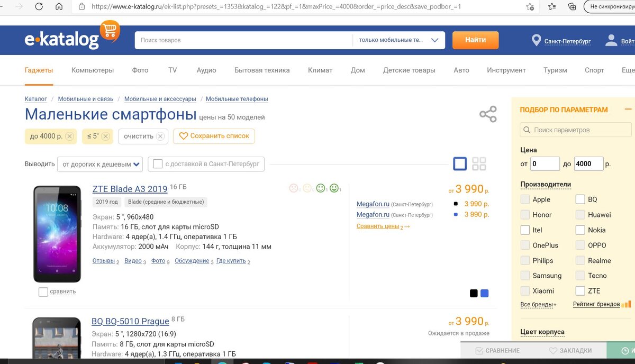Open the 'от дорогих к дешевым' sort dropdown
The height and width of the screenshot is (364, 635).
pyautogui.click(x=99, y=164)
